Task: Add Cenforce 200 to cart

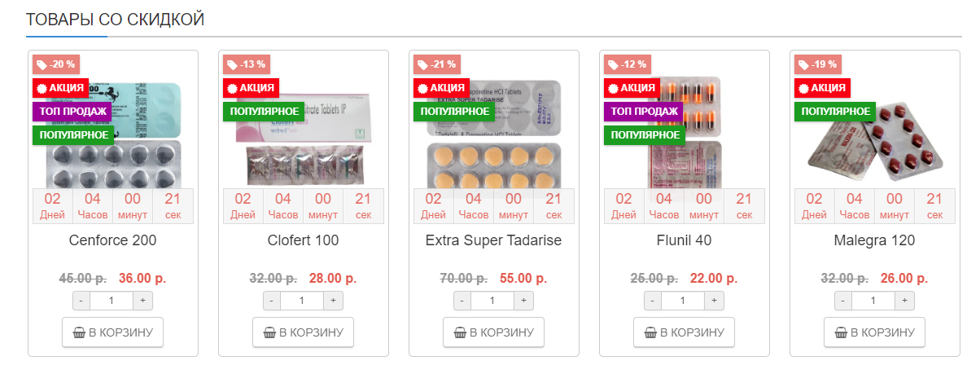Action: pos(113,332)
